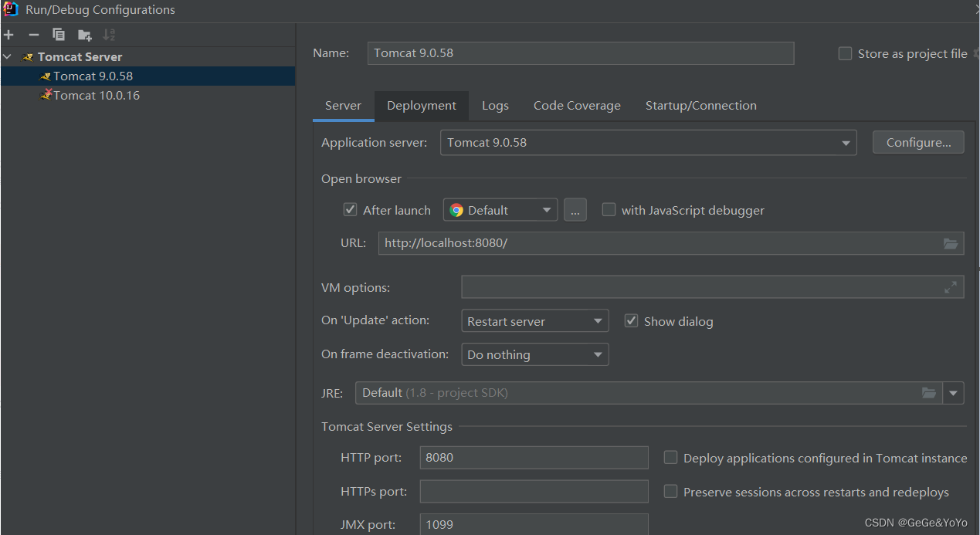Image resolution: width=980 pixels, height=535 pixels.
Task: Open On frame deactivation dropdown
Action: click(x=534, y=355)
